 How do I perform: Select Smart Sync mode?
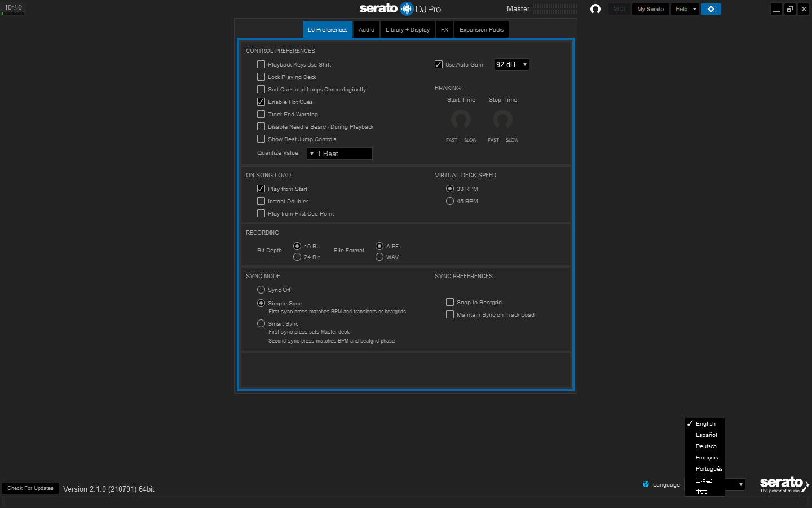point(261,323)
